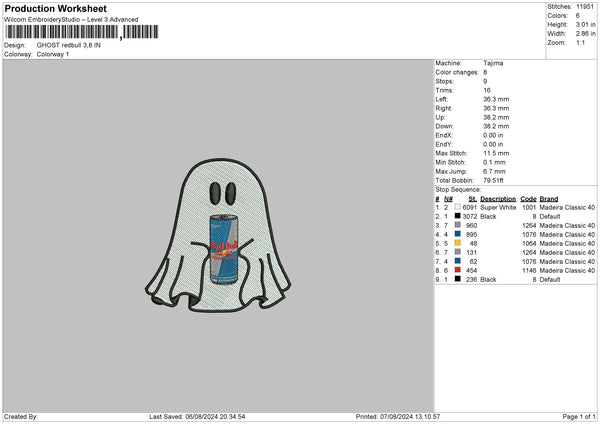
Task: Click the stitch count "3072" in stop 2
Action: click(x=470, y=217)
